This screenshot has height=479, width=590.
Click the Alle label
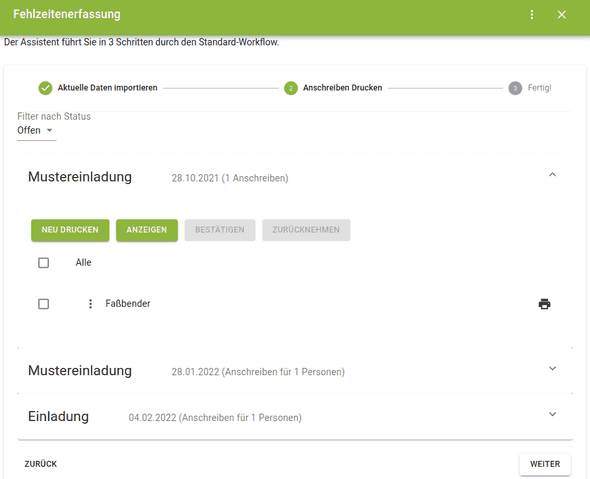pos(83,262)
